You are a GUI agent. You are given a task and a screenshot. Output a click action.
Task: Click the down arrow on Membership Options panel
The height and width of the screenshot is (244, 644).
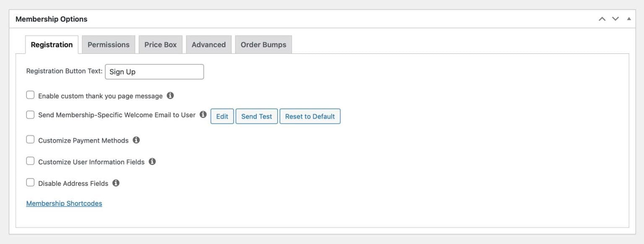tap(613, 18)
